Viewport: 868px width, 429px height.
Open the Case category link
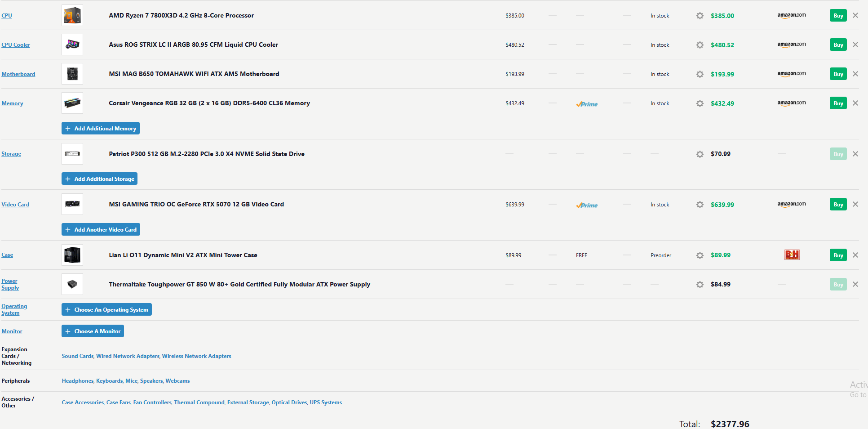(7, 255)
